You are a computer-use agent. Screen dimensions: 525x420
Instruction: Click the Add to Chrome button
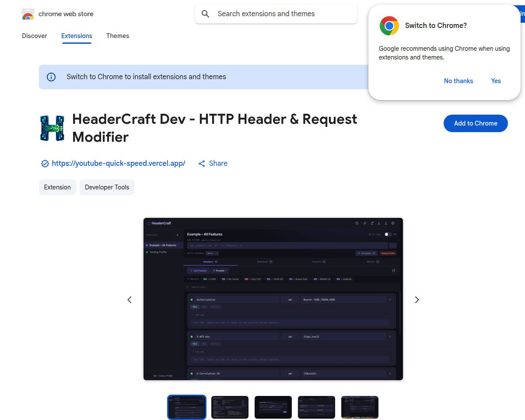[476, 123]
